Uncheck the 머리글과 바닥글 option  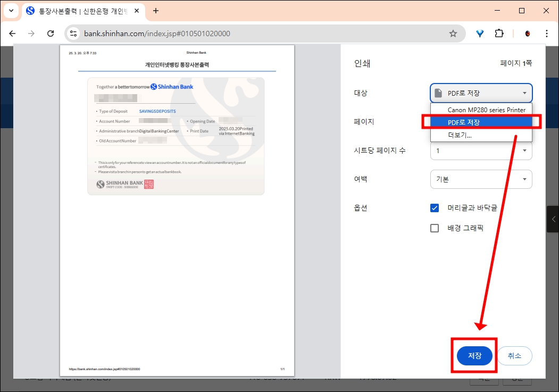click(434, 207)
